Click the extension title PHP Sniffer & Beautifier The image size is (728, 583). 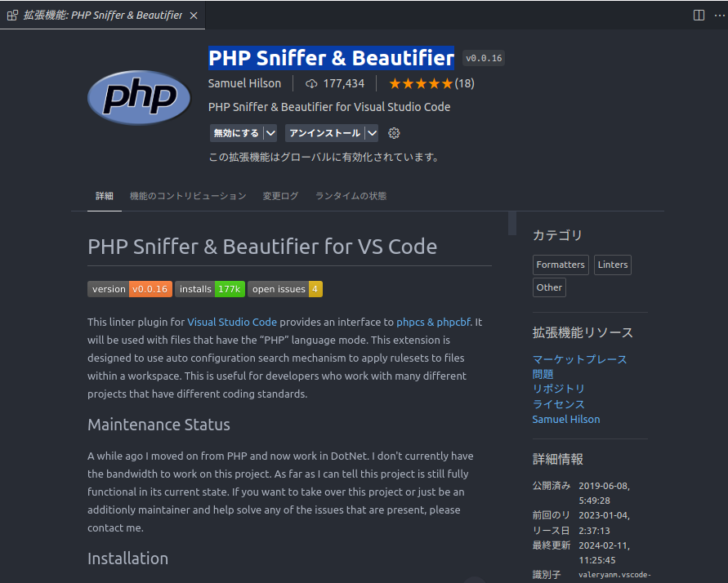pyautogui.click(x=331, y=58)
